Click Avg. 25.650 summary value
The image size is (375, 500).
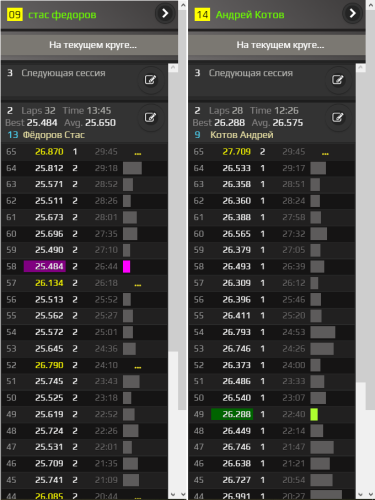pyautogui.click(x=100, y=123)
